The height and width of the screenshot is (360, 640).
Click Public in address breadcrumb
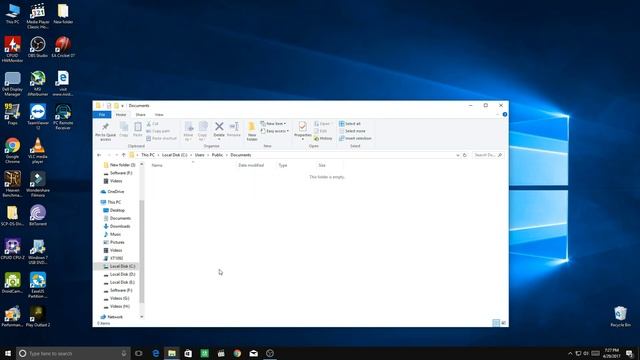(217, 155)
